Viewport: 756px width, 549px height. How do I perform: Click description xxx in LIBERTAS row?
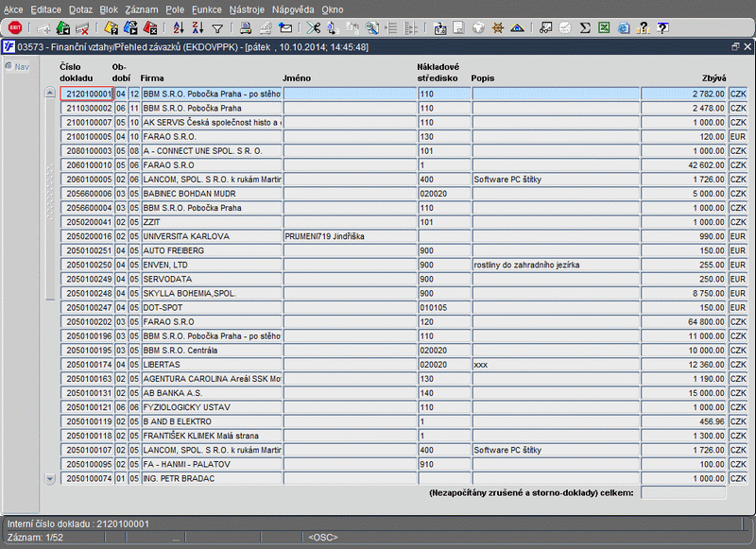(x=556, y=365)
